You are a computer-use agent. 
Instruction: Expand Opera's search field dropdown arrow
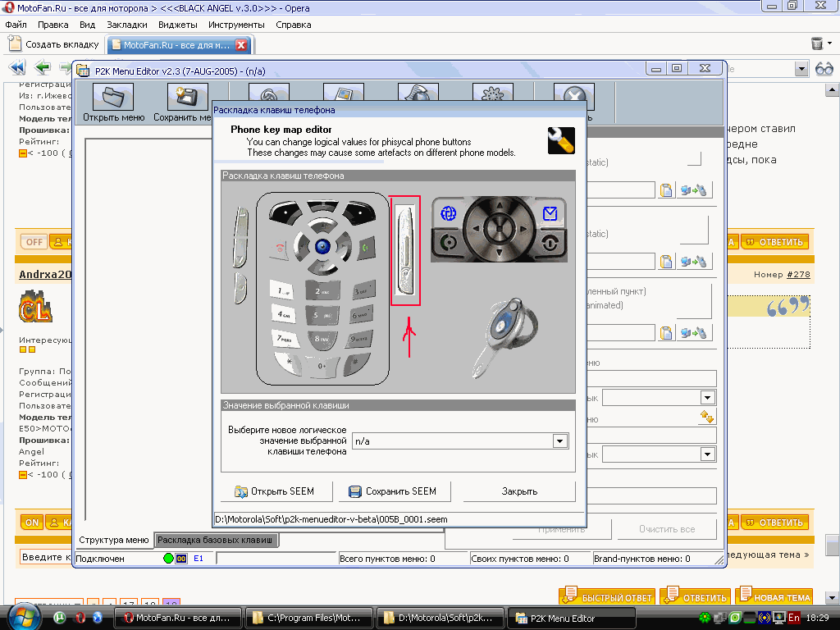801,69
